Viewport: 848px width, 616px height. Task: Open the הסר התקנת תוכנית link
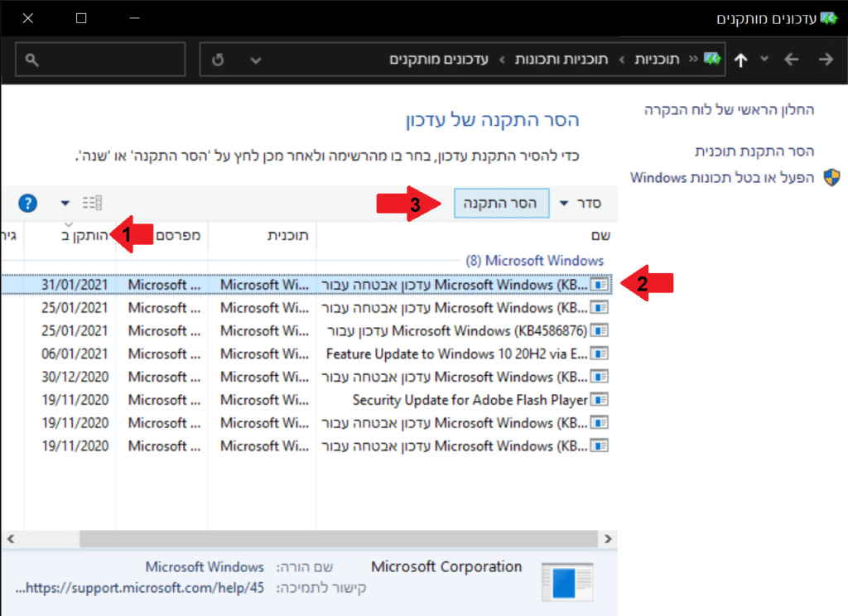(754, 152)
